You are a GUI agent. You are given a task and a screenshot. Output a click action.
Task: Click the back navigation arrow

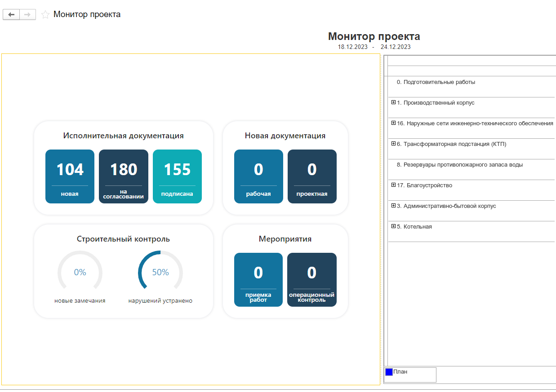coord(11,15)
